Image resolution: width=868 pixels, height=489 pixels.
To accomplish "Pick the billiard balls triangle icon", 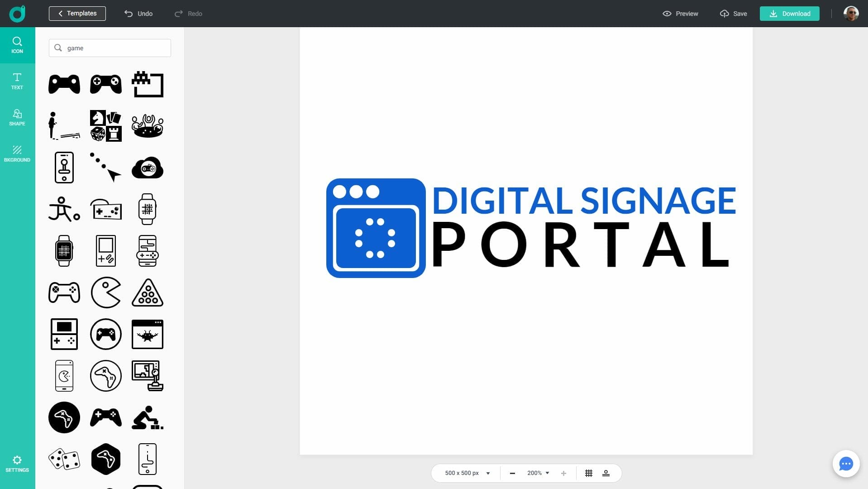I will click(148, 292).
